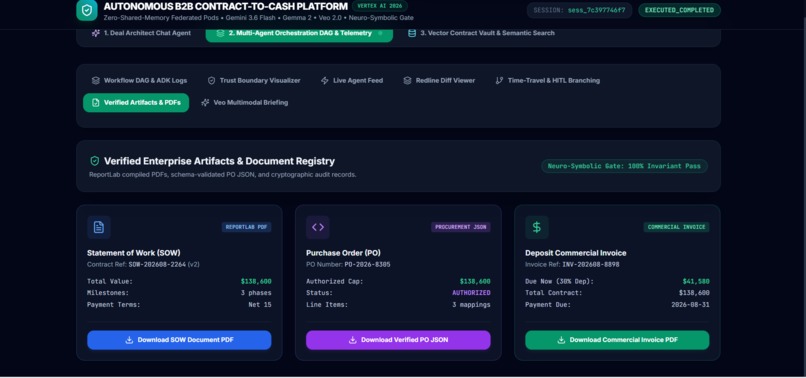Click download icon on Commercial Invoice button
This screenshot has width=806, height=378.
(x=561, y=340)
